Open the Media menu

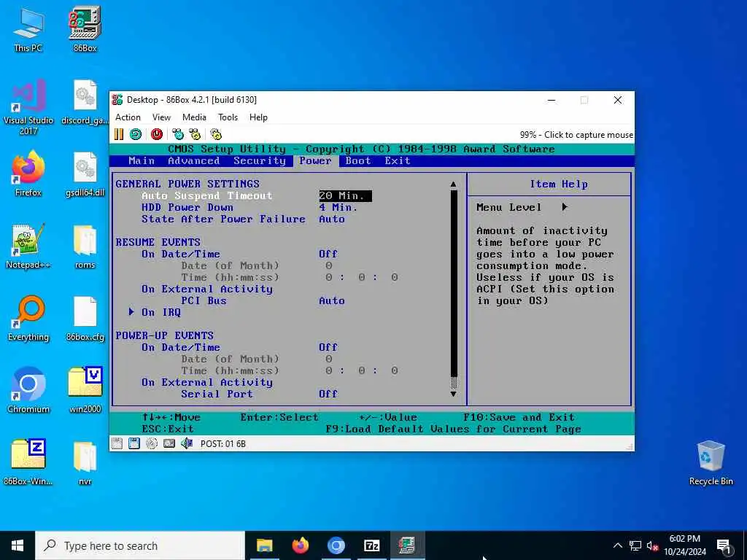tap(194, 117)
